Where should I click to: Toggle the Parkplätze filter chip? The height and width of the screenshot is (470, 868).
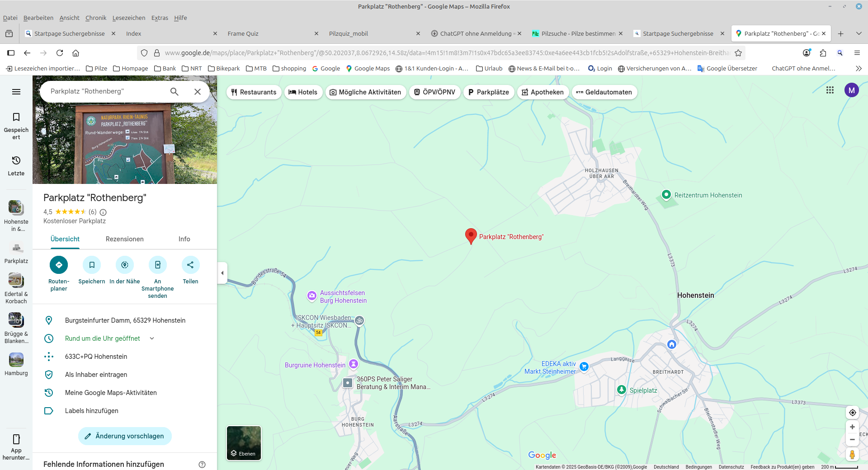click(x=488, y=92)
